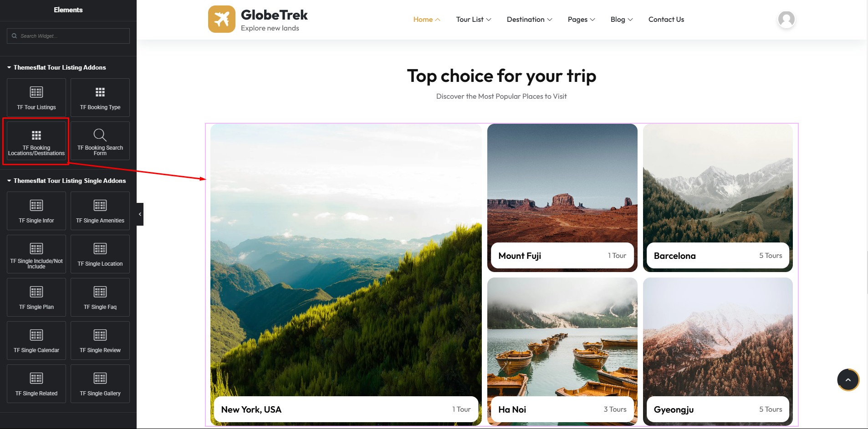Open the user avatar profile icon
Image resolution: width=868 pixels, height=429 pixels.
pyautogui.click(x=786, y=19)
